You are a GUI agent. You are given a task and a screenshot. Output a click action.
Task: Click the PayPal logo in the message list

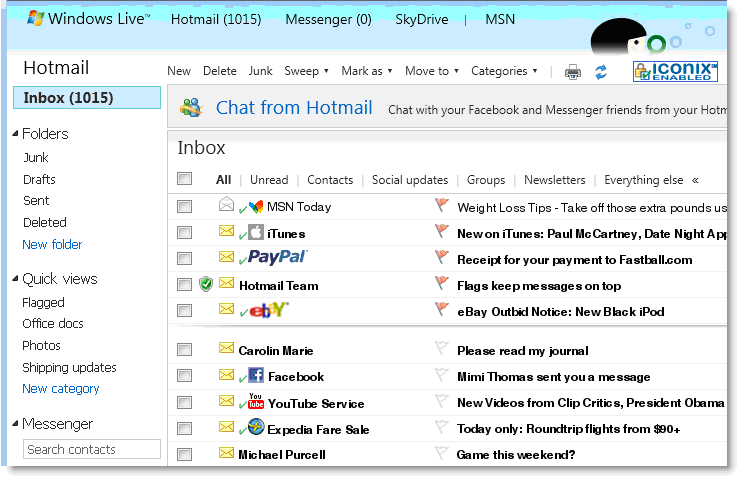click(278, 257)
